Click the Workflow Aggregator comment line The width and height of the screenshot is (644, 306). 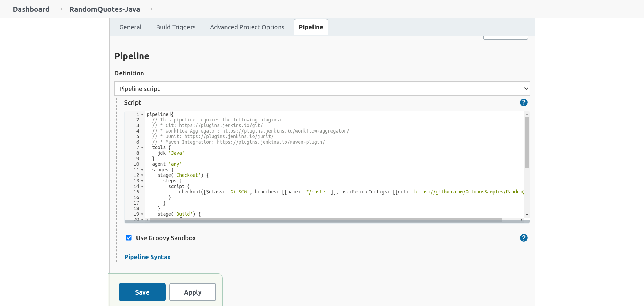[x=250, y=131]
